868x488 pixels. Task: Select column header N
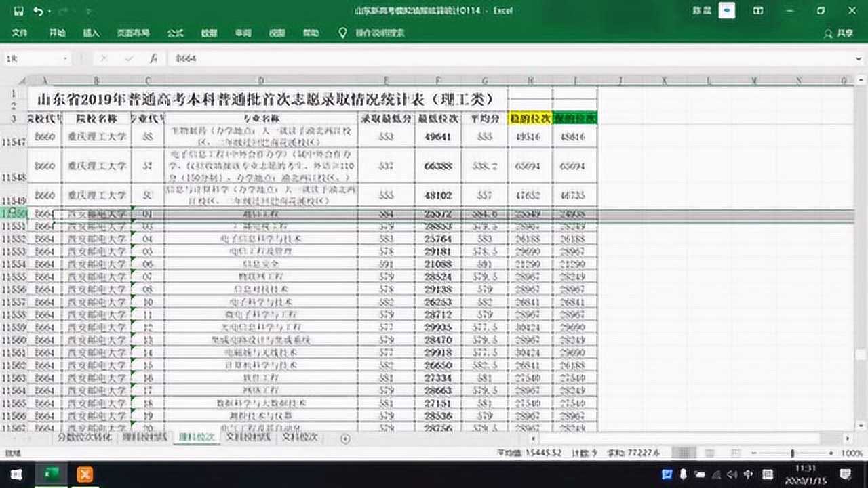pyautogui.click(x=798, y=81)
